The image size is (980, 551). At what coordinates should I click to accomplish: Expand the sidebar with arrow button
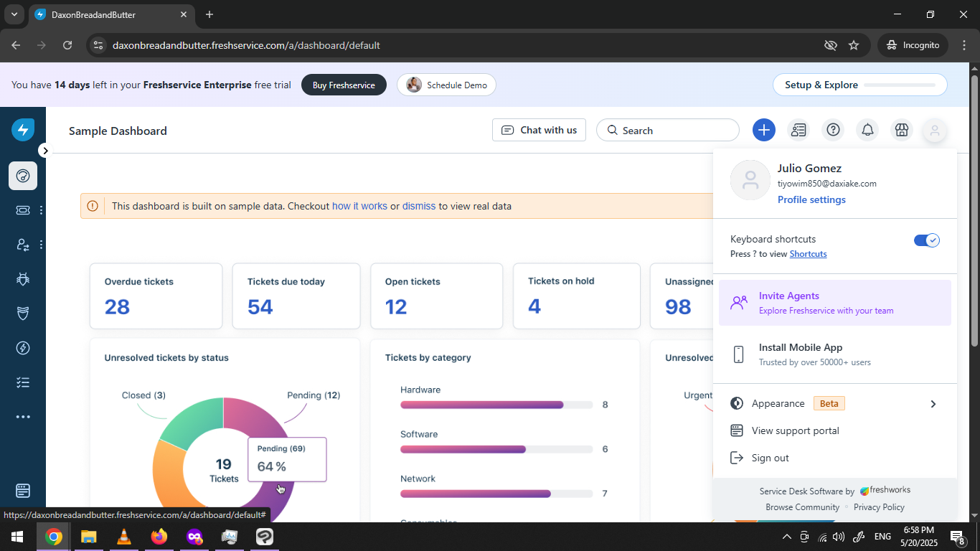44,151
